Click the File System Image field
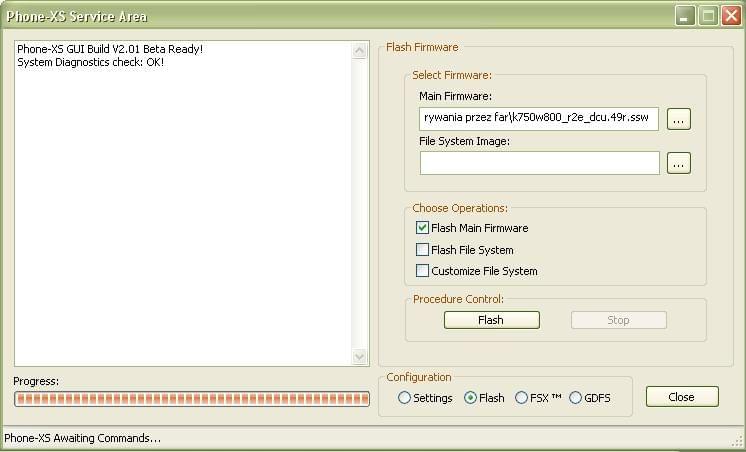Image resolution: width=746 pixels, height=452 pixels. point(540,163)
